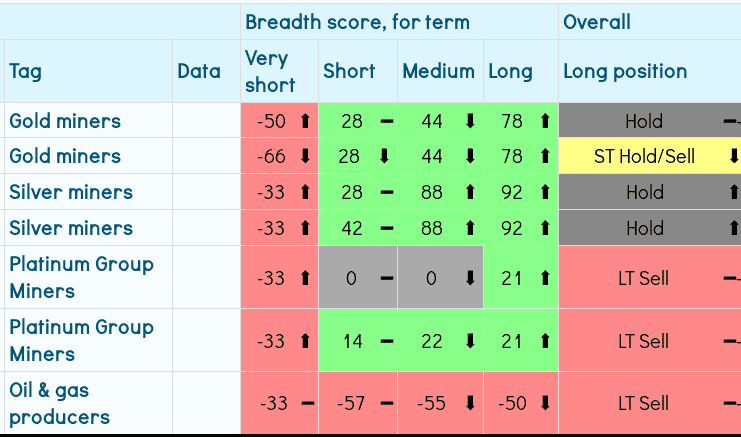Click the Very short column header
741x437 pixels.
[267, 72]
